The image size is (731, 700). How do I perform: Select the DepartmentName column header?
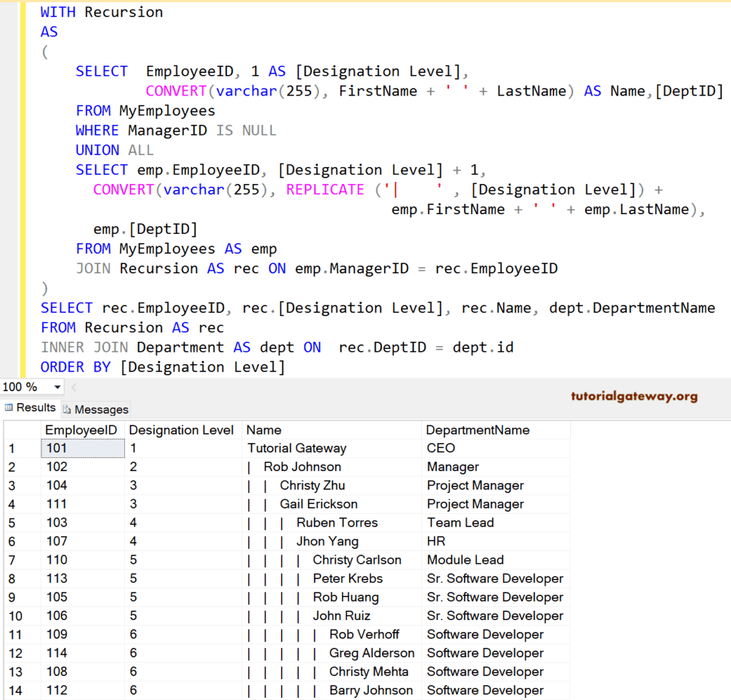pos(477,430)
